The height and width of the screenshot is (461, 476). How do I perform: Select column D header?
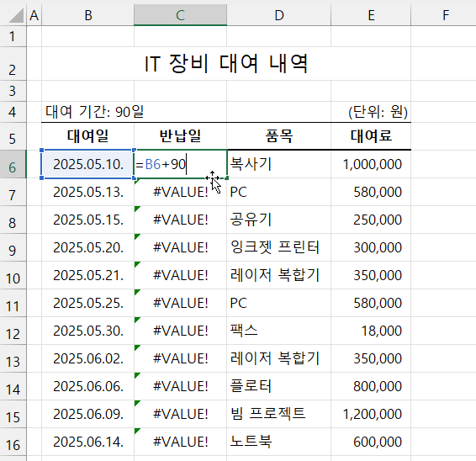pos(279,15)
